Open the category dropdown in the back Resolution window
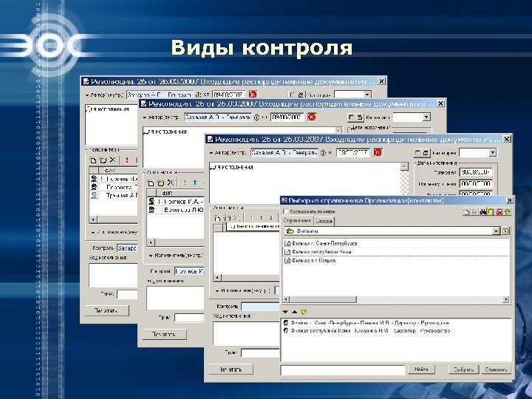The image size is (532, 399). (367, 95)
